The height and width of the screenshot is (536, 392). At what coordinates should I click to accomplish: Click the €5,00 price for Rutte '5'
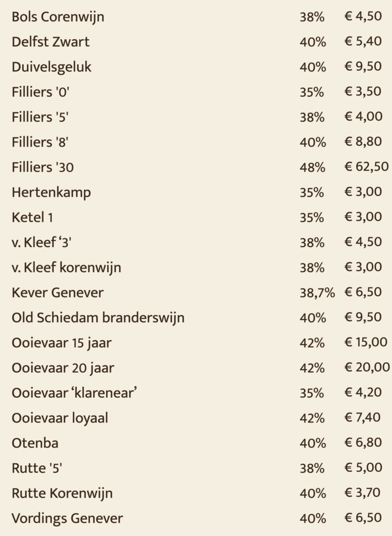click(x=363, y=467)
